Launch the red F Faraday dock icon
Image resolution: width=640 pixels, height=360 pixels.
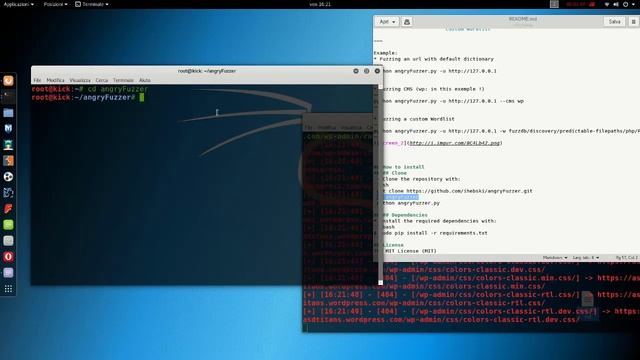click(8, 209)
